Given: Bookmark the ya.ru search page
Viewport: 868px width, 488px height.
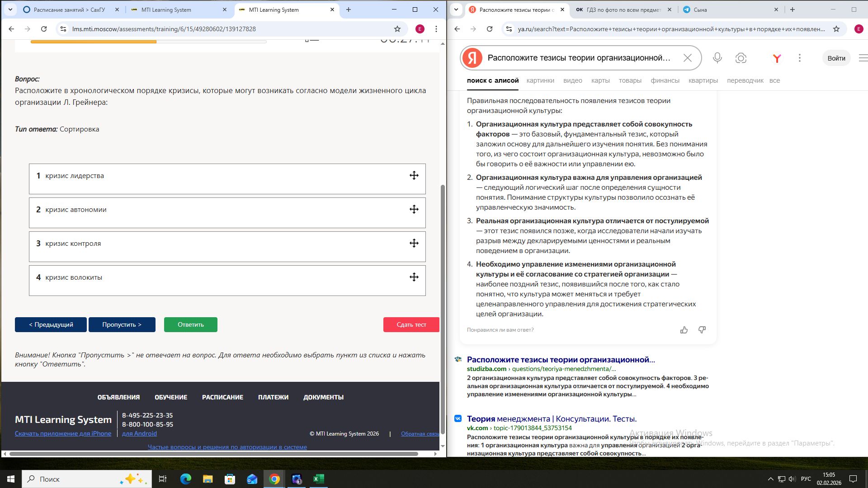Looking at the screenshot, I should [x=836, y=29].
